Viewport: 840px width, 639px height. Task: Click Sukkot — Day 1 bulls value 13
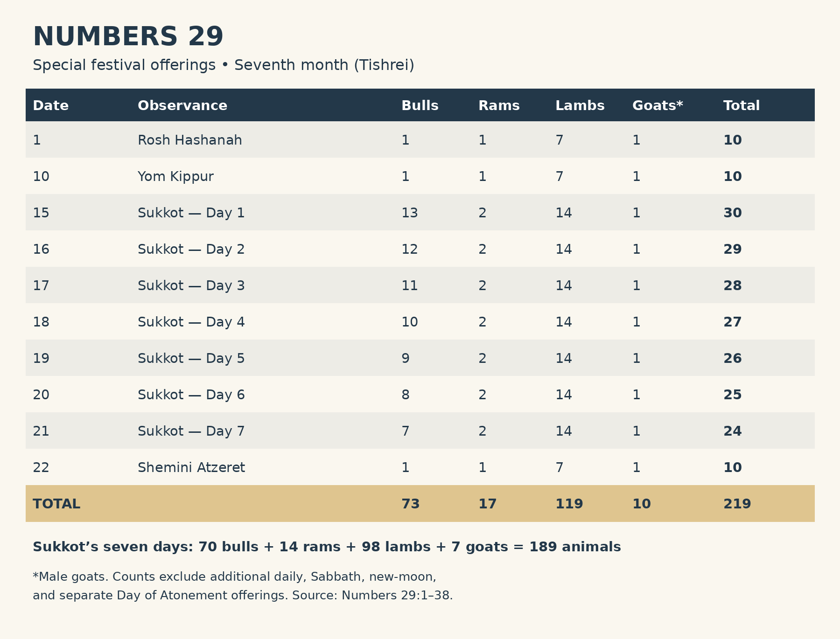click(410, 213)
